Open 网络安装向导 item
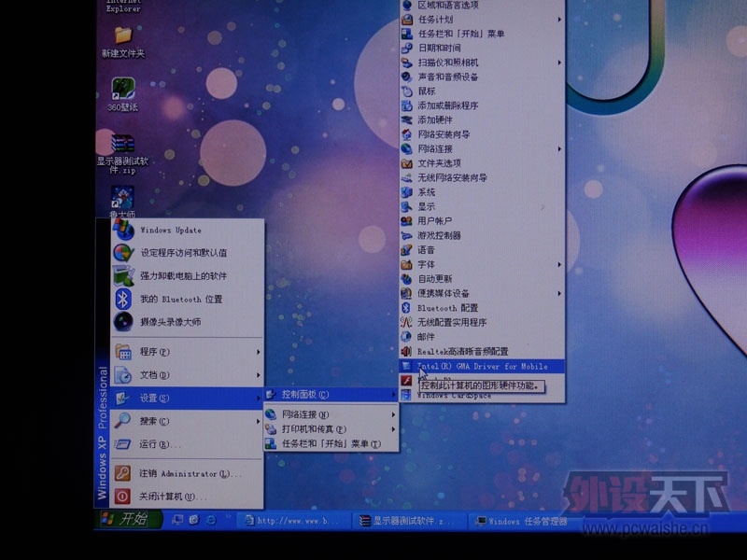The width and height of the screenshot is (747, 560). click(x=482, y=134)
